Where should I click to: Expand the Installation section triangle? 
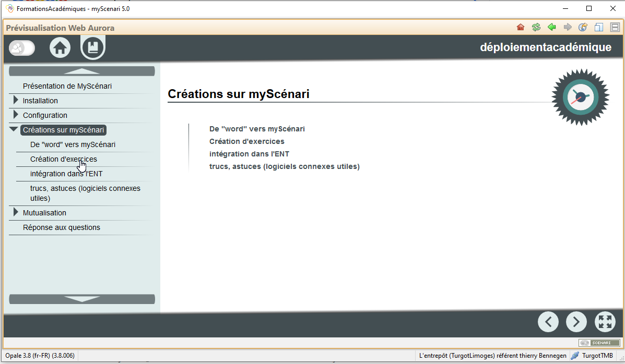(x=16, y=100)
